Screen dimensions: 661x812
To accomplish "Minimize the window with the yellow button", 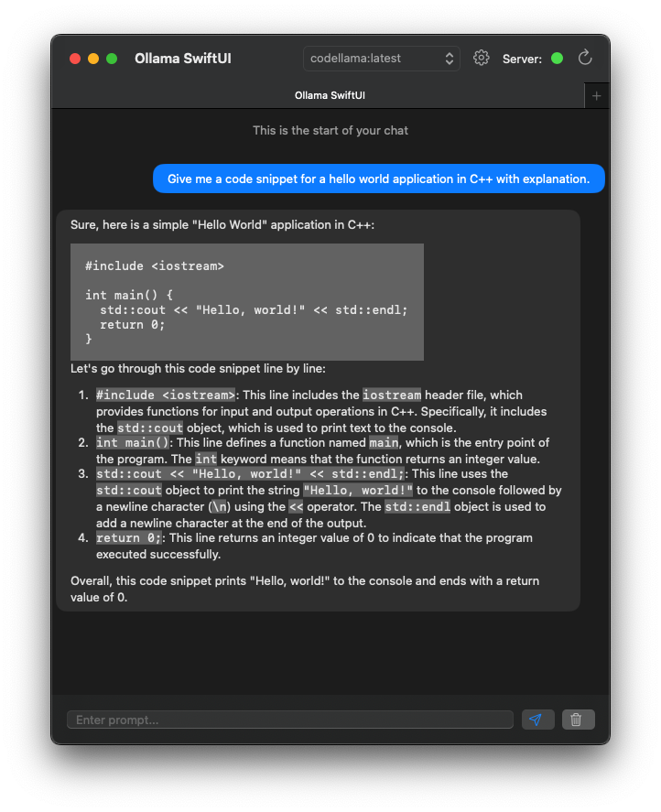I will tap(93, 59).
